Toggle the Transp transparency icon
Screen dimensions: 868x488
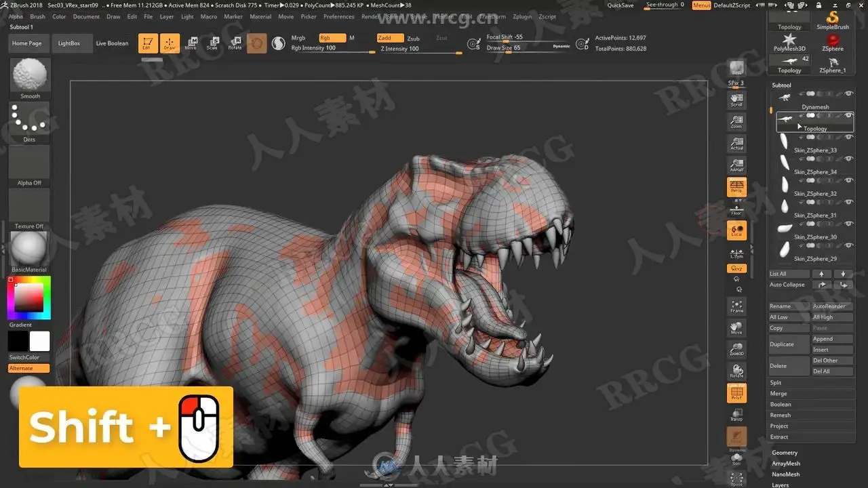pyautogui.click(x=736, y=414)
